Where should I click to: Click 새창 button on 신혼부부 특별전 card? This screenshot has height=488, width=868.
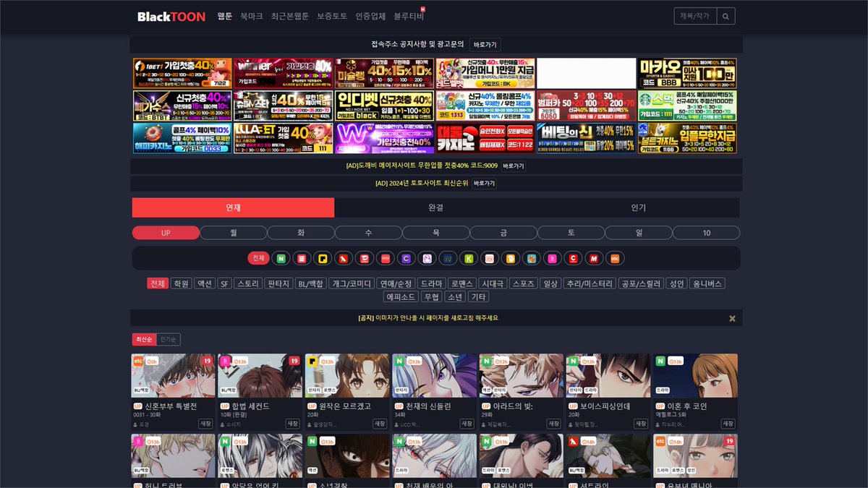[206, 424]
